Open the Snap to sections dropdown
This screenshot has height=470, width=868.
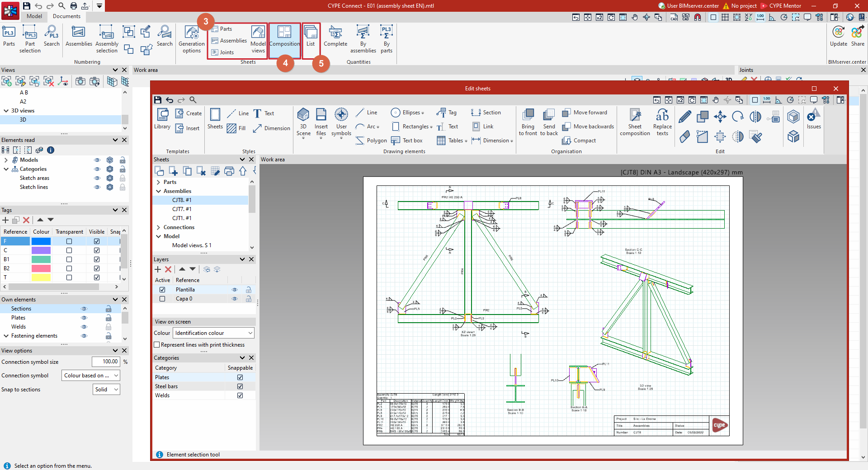[x=106, y=390]
